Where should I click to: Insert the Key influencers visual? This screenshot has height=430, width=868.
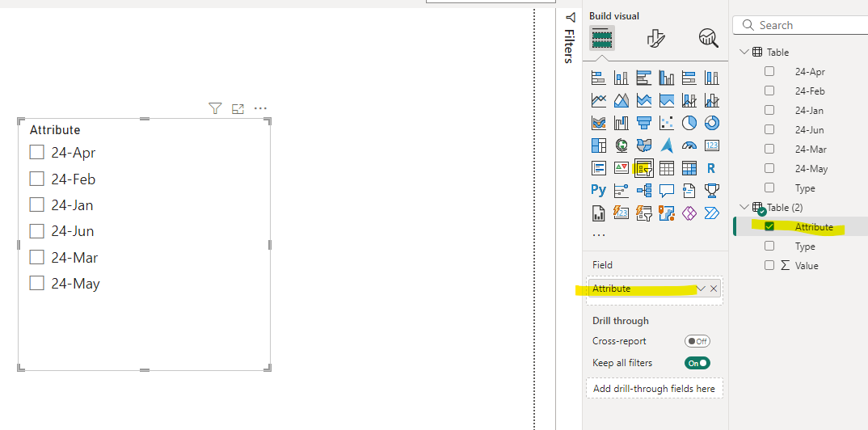(622, 190)
